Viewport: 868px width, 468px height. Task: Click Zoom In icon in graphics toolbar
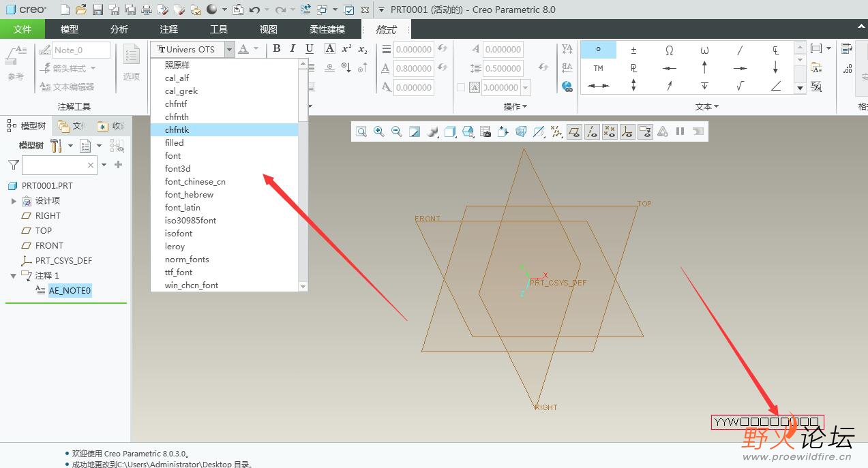[x=379, y=131]
